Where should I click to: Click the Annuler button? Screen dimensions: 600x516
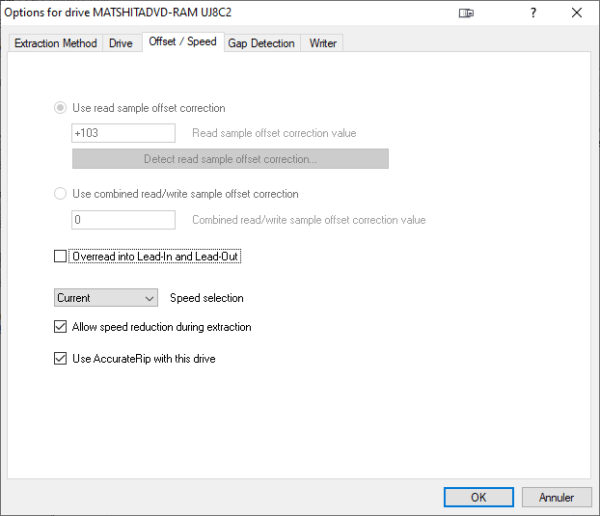(x=556, y=497)
